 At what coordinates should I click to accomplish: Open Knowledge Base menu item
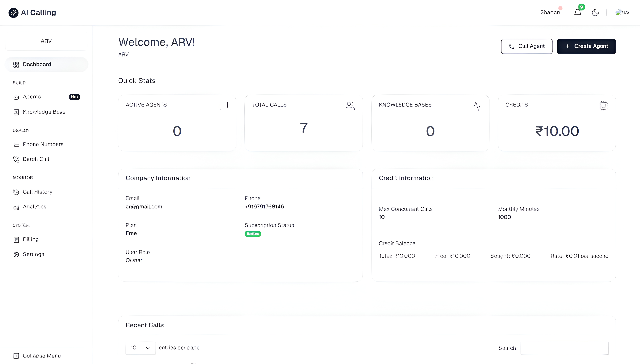pyautogui.click(x=44, y=112)
